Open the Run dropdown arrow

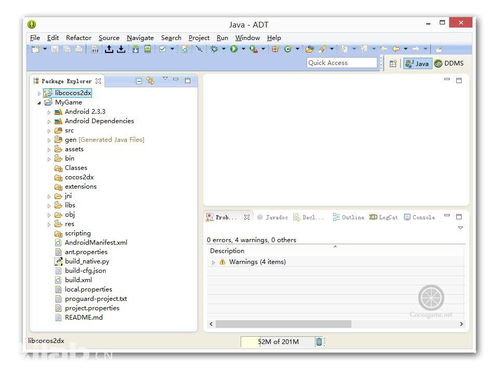pyautogui.click(x=243, y=49)
